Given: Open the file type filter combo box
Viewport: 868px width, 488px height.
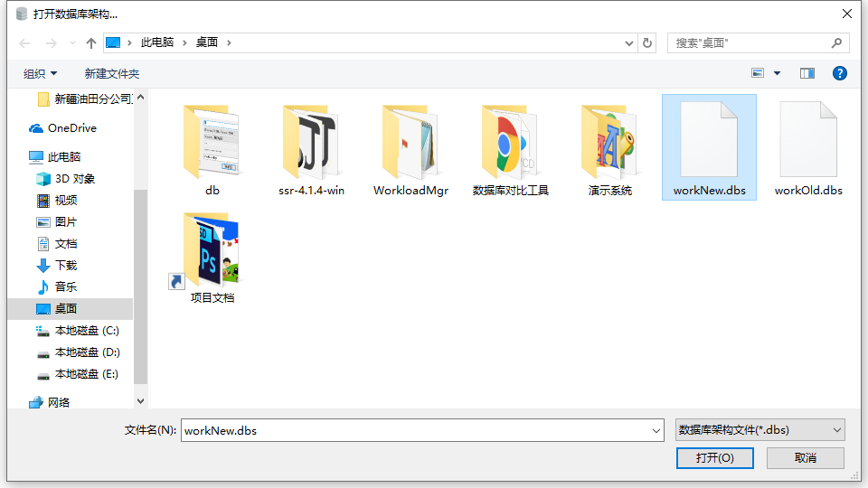Looking at the screenshot, I should click(x=759, y=430).
